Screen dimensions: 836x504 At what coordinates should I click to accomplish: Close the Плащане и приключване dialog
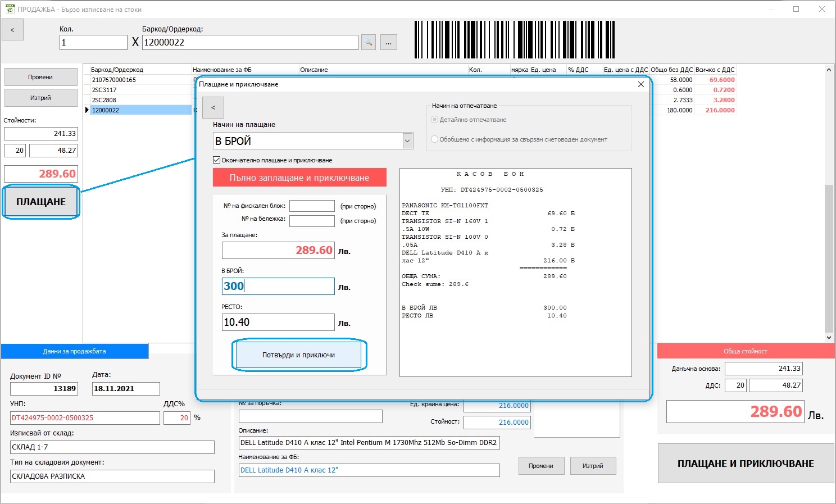point(641,84)
